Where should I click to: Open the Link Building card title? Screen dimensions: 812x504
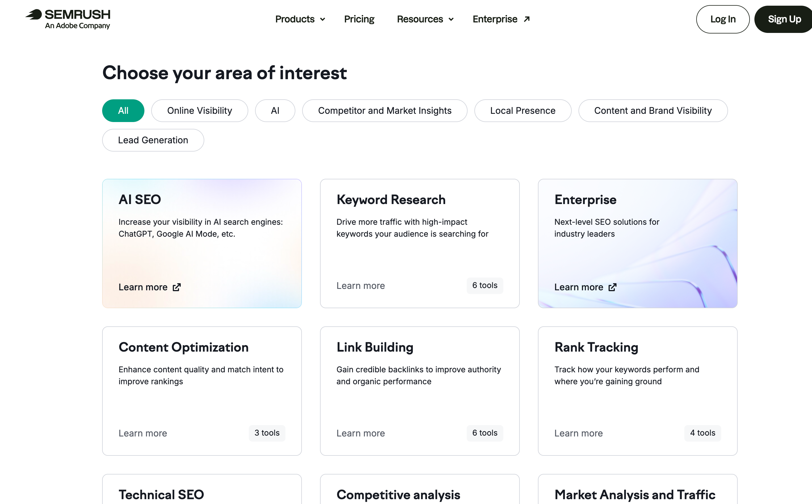[x=375, y=347]
